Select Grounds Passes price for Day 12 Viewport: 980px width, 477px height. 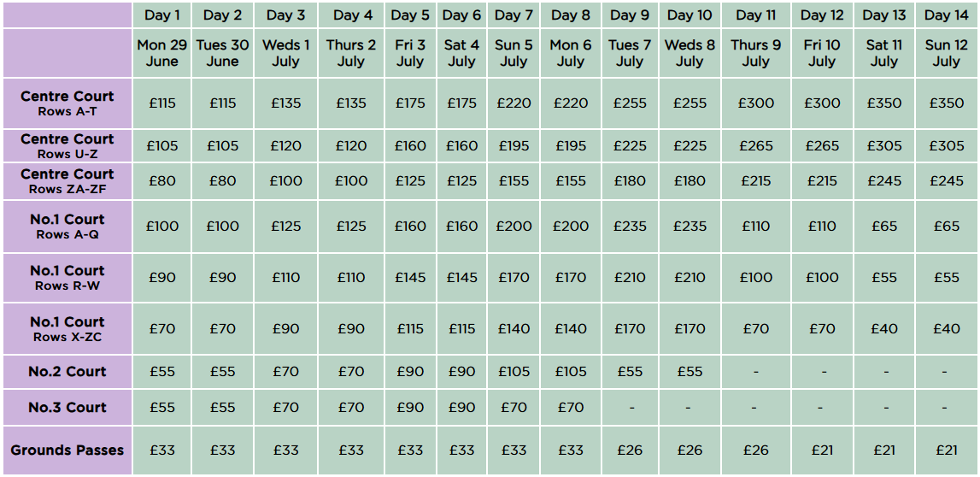822,450
